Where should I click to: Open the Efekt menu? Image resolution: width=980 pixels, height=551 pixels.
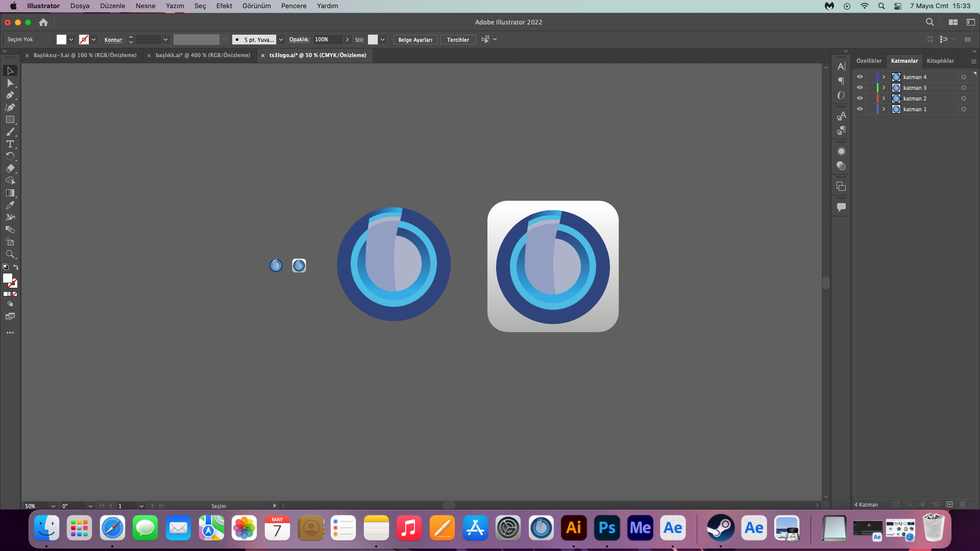click(x=224, y=6)
